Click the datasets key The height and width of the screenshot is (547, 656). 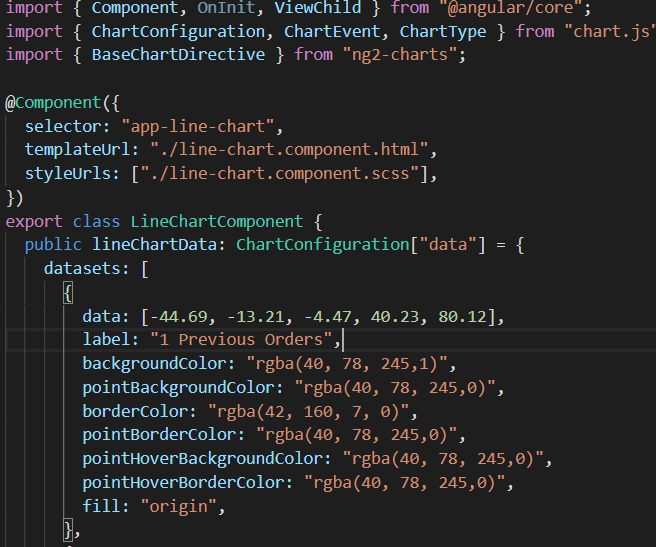pos(86,269)
